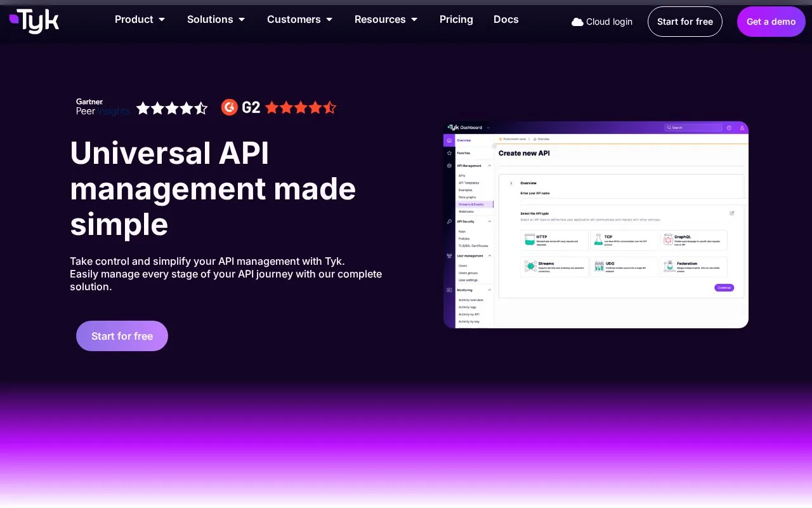The image size is (812, 508).
Task: Click the Cloud login link
Action: click(x=602, y=22)
